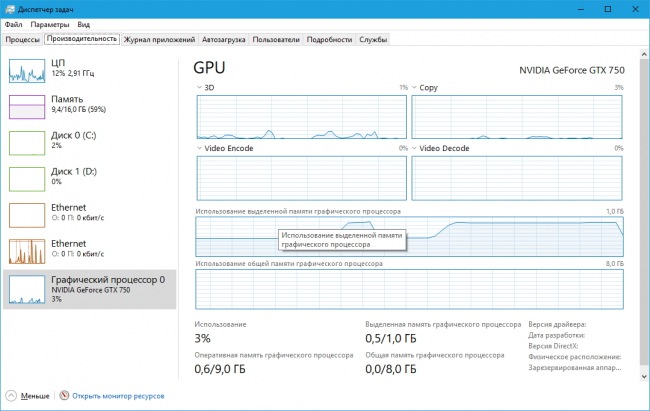Click the 3D usage graph
650x411 pixels.
301,117
